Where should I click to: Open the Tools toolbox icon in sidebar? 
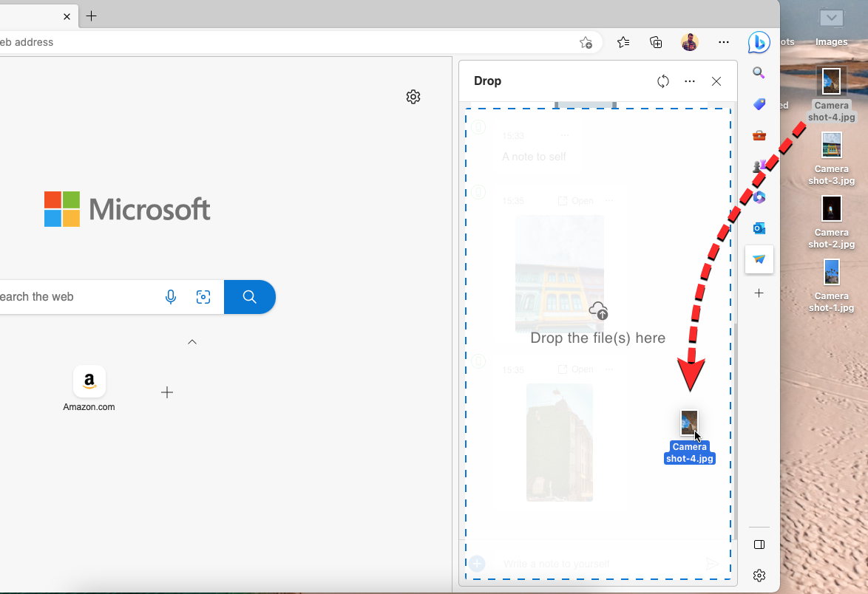coord(759,135)
